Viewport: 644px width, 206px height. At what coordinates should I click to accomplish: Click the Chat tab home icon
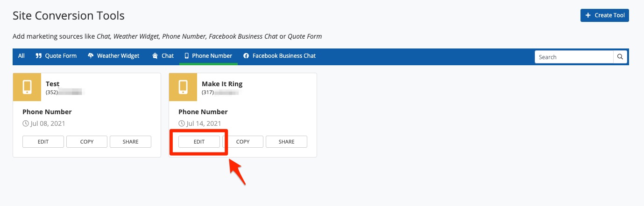(x=155, y=56)
